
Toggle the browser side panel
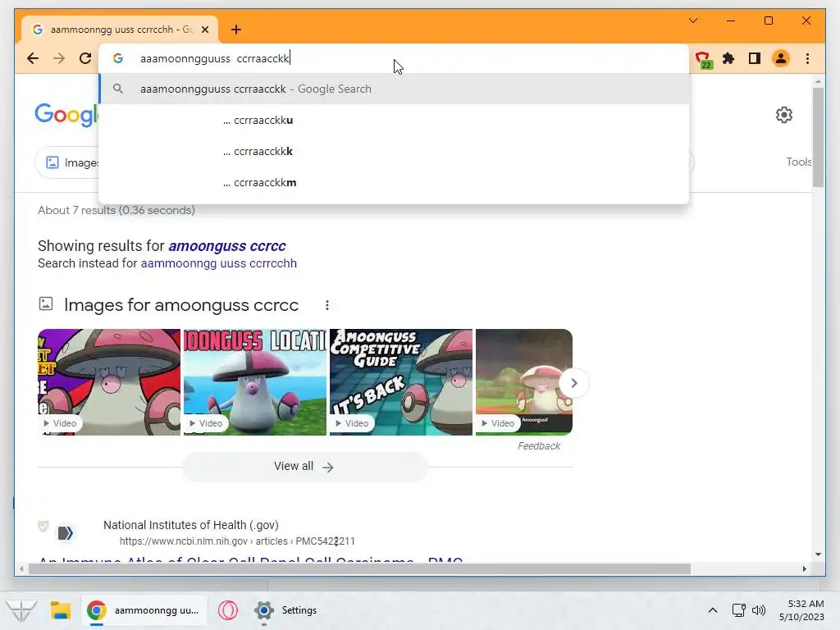pyautogui.click(x=755, y=58)
